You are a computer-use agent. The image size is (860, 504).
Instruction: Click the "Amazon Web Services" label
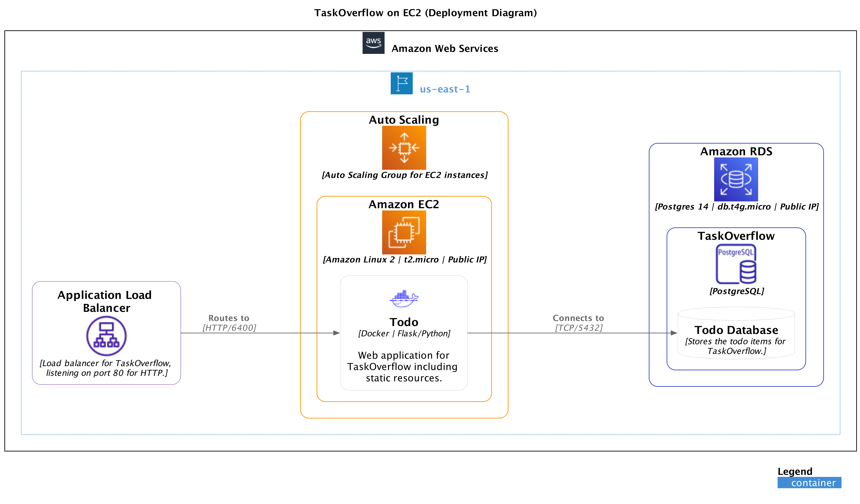click(445, 48)
